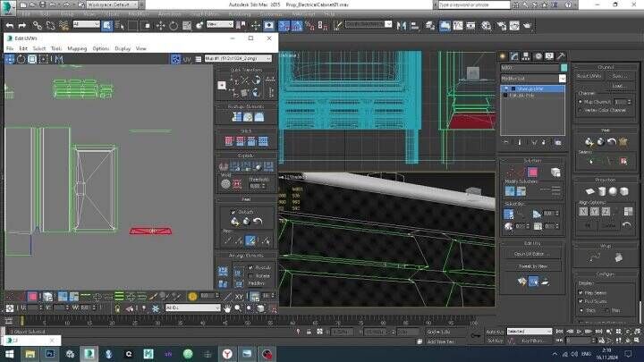The image size is (644, 362).
Task: Click the Open UV Editor button
Action: click(532, 254)
